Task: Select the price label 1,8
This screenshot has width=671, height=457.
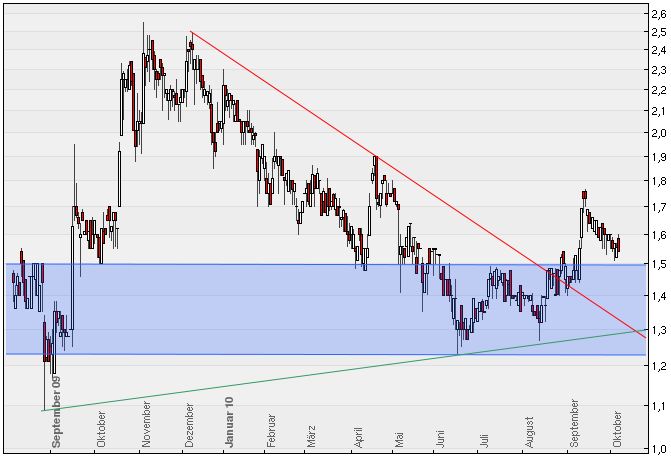Action: tap(659, 181)
